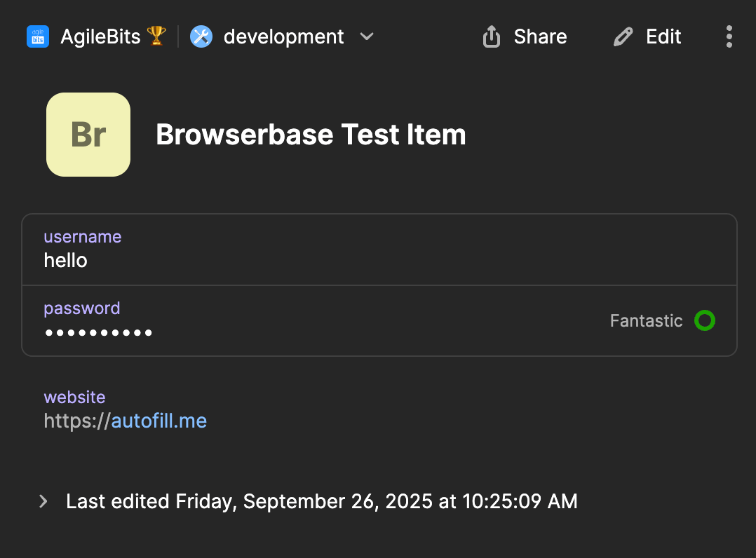Click the Last edited date text
The height and width of the screenshot is (558, 756).
321,501
